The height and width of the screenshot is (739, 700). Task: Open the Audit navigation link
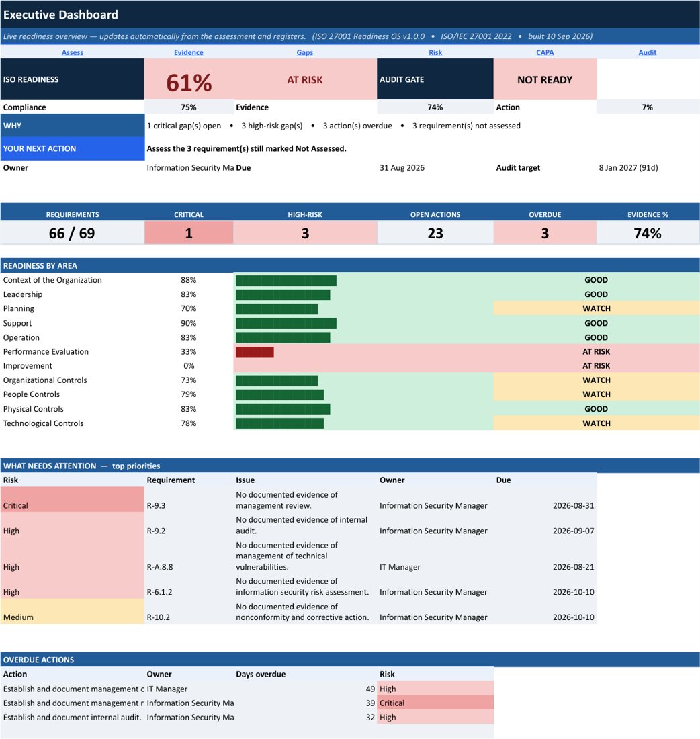click(647, 52)
